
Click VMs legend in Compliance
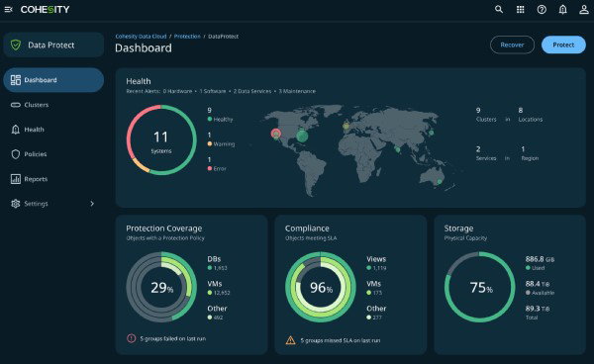pyautogui.click(x=374, y=288)
